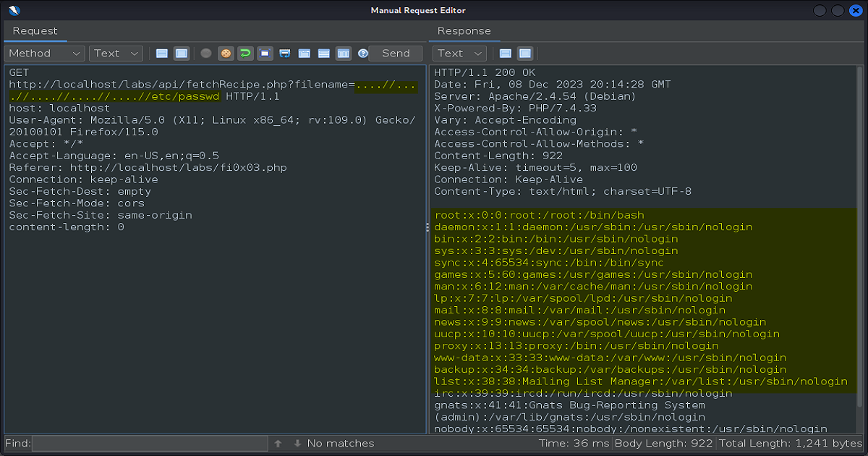Click the blue icon with the looping arrow
868x456 pixels.
(x=285, y=54)
